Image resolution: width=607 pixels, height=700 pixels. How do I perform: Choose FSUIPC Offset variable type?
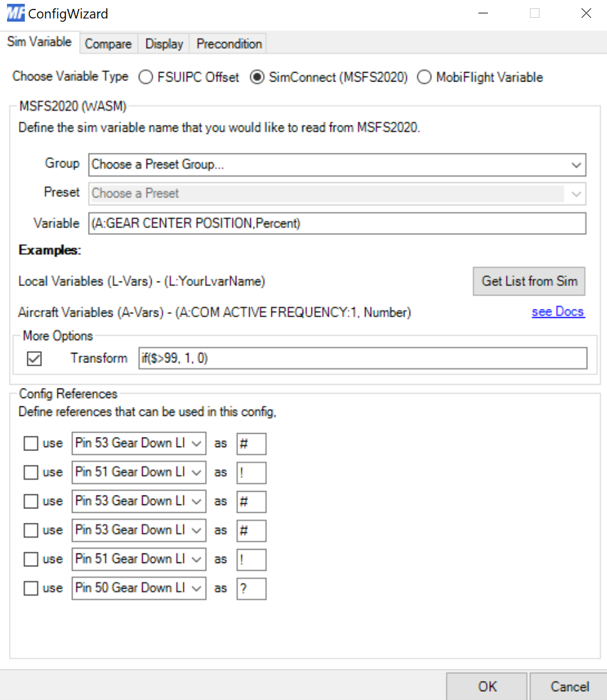[x=189, y=77]
